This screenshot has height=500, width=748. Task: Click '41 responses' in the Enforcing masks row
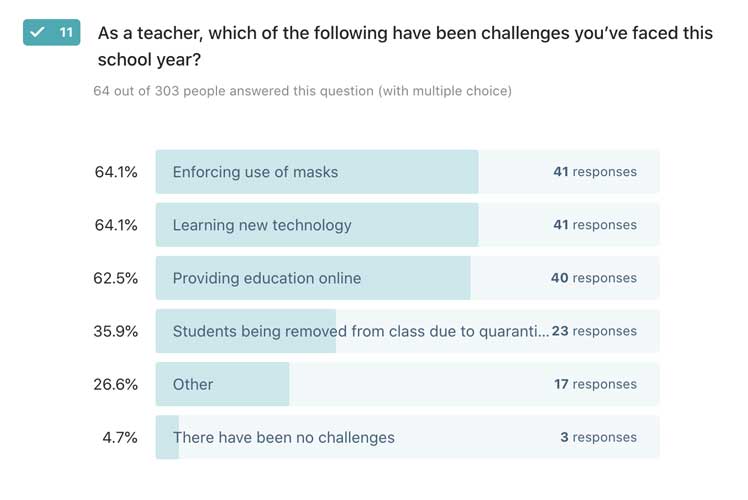595,172
